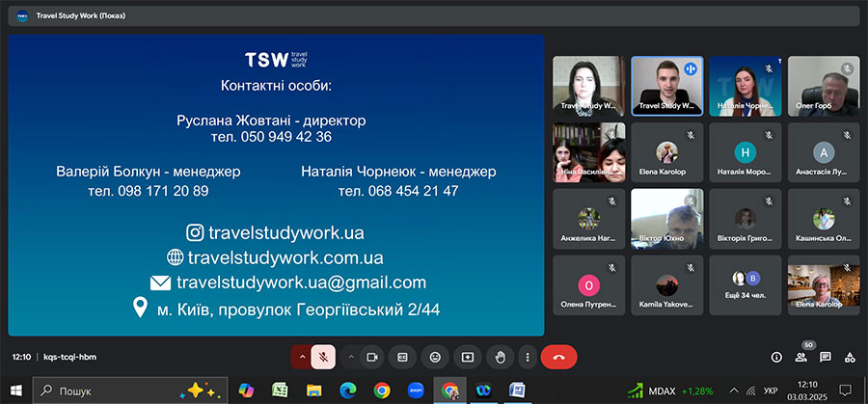Click the Instagram handle travelstudywork.ua
Screen dimensions: 868x404
[286, 232]
